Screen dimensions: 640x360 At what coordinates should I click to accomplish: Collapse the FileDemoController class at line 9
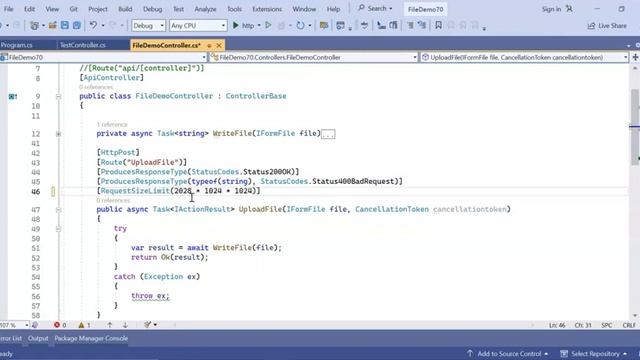click(x=58, y=97)
